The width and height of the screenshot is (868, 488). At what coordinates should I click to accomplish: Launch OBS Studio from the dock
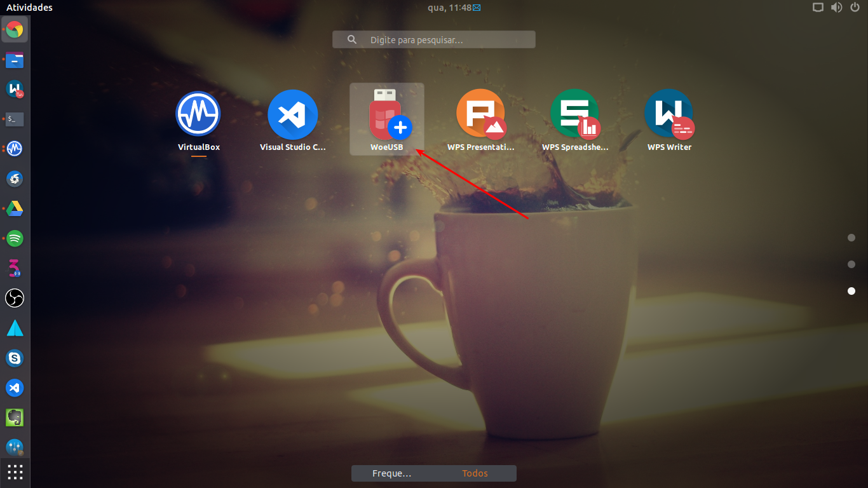(15, 298)
